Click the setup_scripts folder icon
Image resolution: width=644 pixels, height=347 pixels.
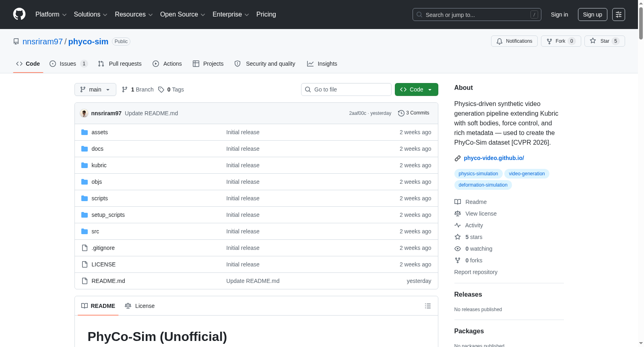pos(85,215)
